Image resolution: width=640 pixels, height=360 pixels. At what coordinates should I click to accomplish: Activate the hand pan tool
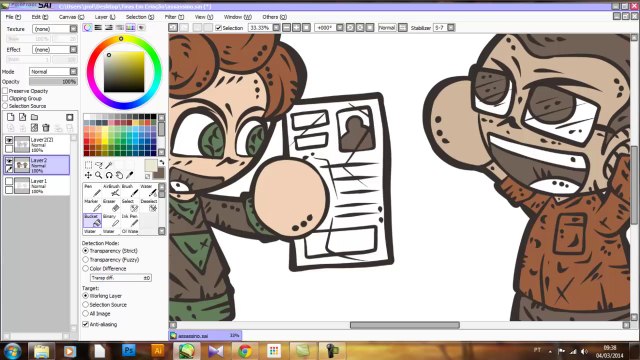[119, 175]
